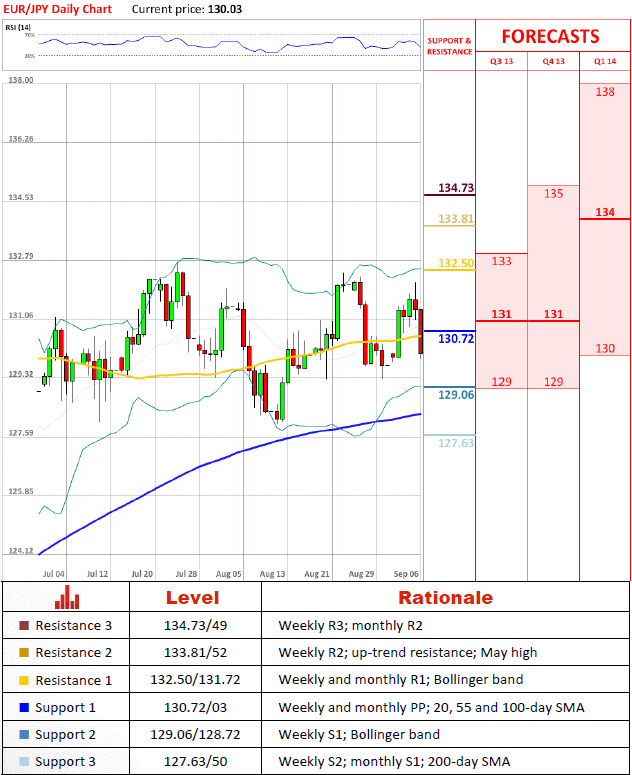Click the Aug 13 date on time axis
Screen dimensions: 632x775
[273, 575]
